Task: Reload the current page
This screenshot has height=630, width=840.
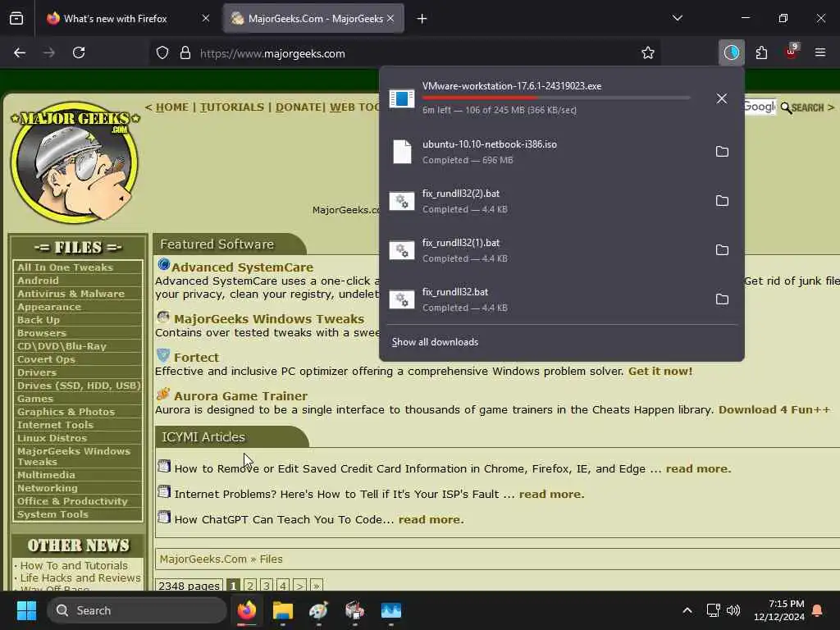Action: [79, 52]
